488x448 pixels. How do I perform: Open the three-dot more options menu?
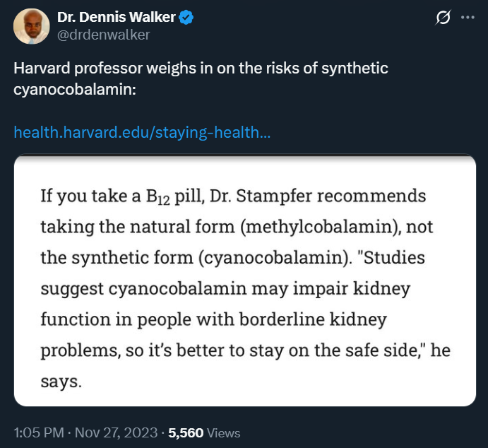pos(468,18)
